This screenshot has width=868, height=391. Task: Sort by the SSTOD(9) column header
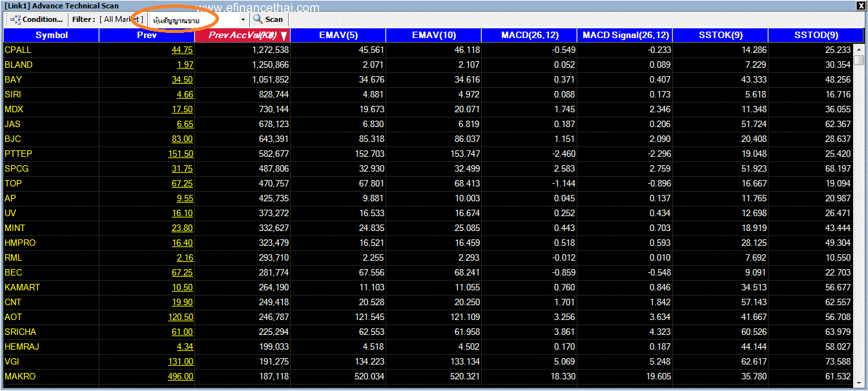click(x=816, y=35)
